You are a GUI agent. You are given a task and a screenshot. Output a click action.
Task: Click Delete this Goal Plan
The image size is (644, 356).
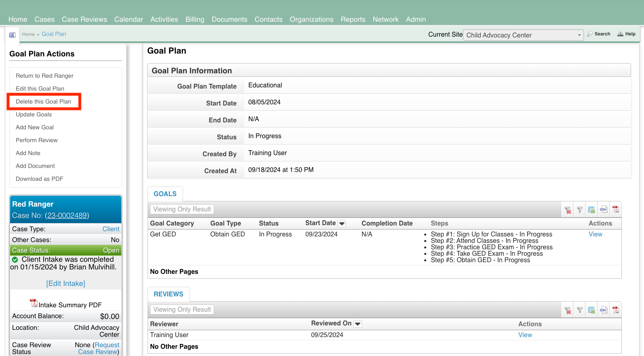pos(43,101)
